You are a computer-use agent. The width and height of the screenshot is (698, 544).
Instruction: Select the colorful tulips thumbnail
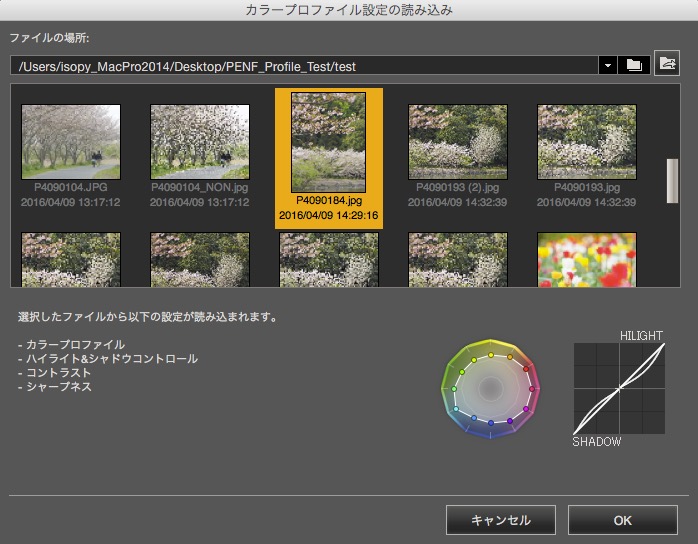pyautogui.click(x=587, y=260)
